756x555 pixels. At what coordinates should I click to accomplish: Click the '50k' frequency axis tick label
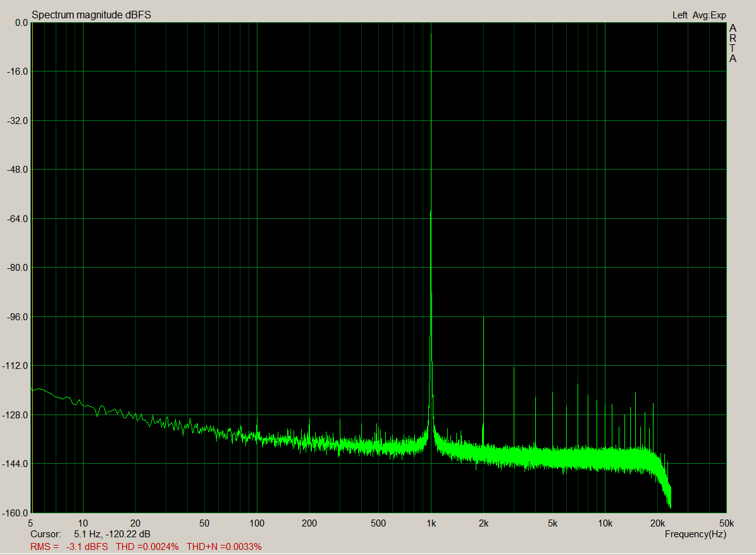[727, 523]
